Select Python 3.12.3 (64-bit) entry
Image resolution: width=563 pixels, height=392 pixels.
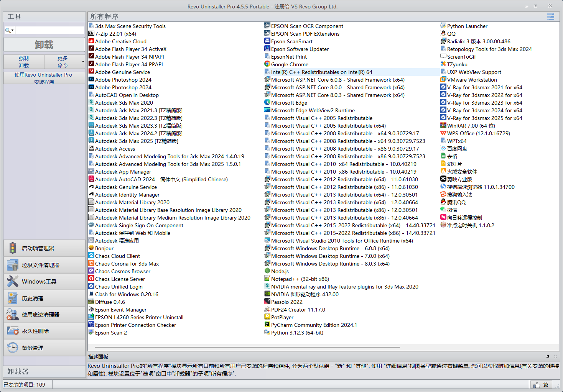(x=294, y=333)
